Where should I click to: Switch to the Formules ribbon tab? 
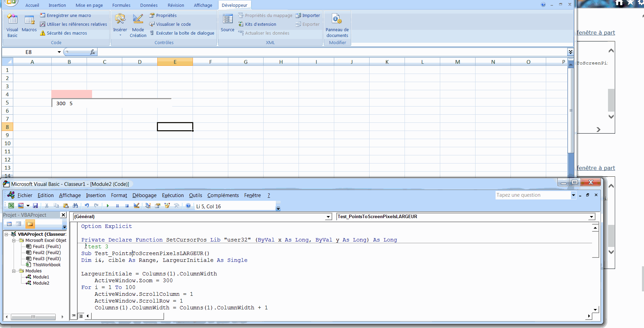coord(121,5)
